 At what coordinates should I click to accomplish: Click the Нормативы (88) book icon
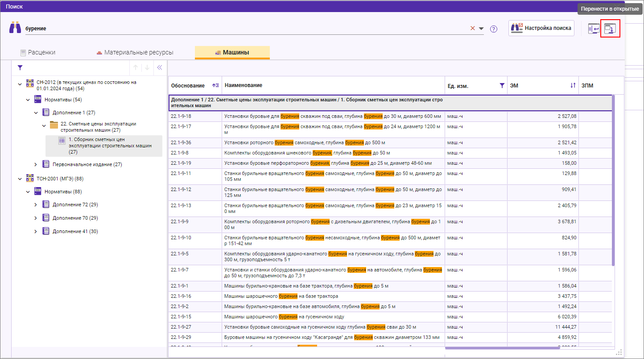coord(38,191)
